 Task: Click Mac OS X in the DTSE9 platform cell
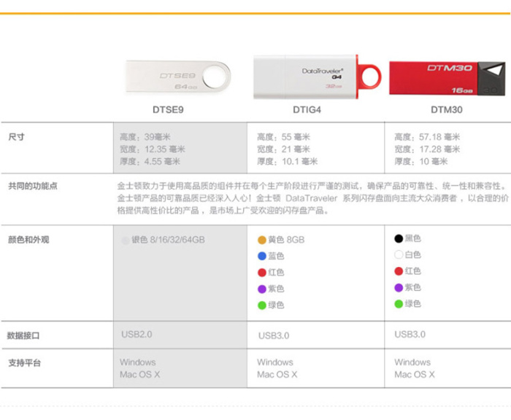[140, 375]
